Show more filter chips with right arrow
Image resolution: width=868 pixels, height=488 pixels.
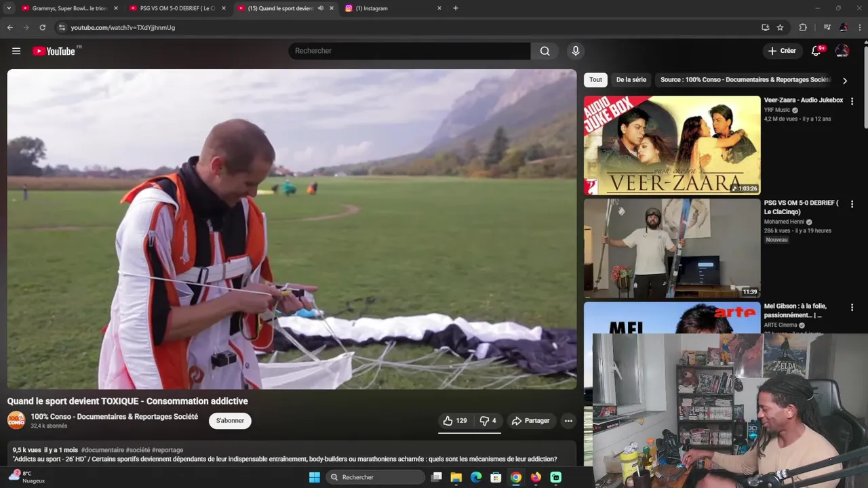[844, 80]
